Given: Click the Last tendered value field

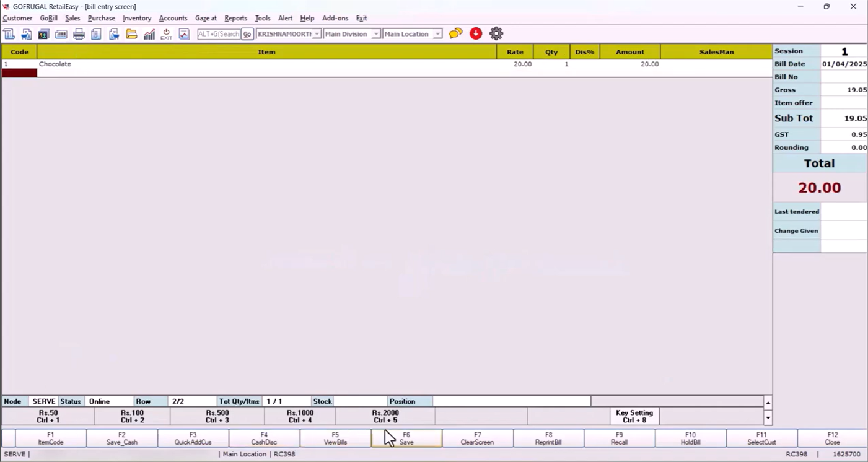Looking at the screenshot, I should 844,212.
